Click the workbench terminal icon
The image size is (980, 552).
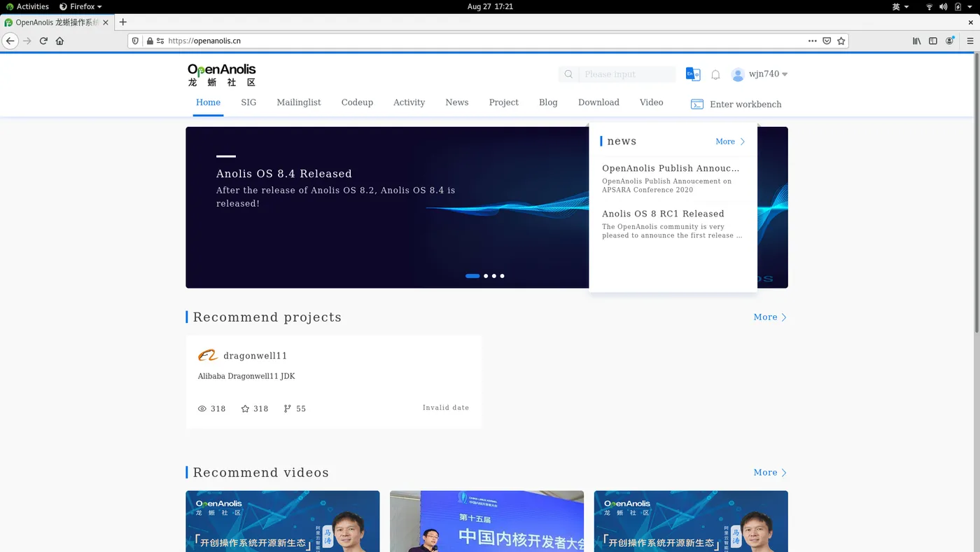(697, 104)
